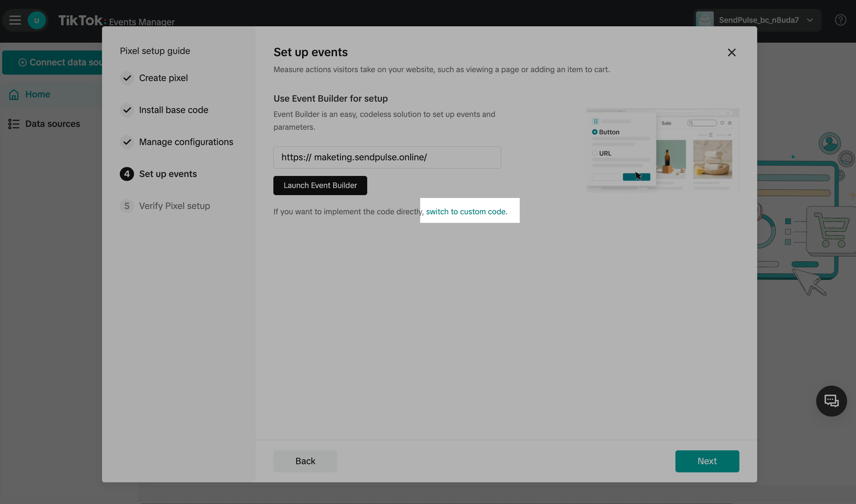
Task: Click the Home house icon
Action: point(14,95)
